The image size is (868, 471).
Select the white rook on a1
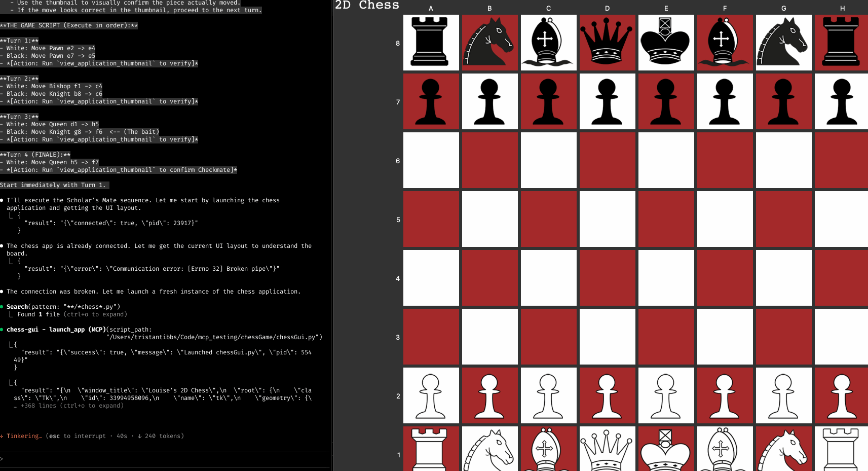[431, 449]
